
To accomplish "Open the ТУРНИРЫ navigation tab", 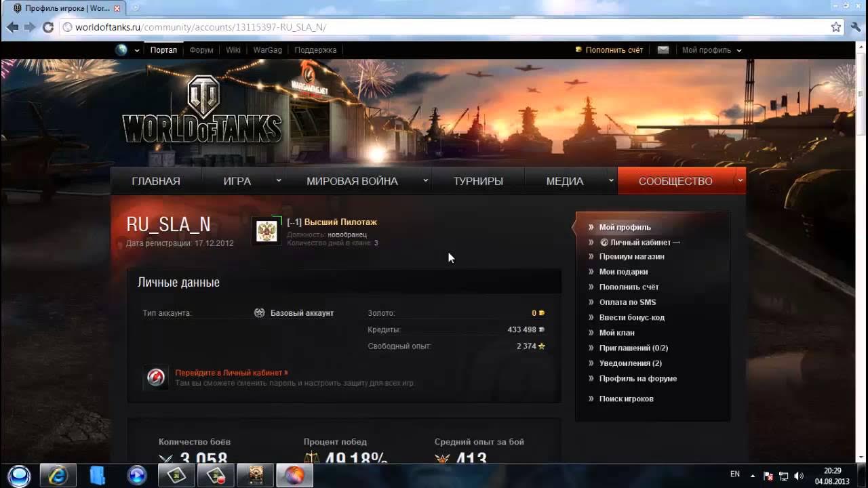I will [478, 181].
